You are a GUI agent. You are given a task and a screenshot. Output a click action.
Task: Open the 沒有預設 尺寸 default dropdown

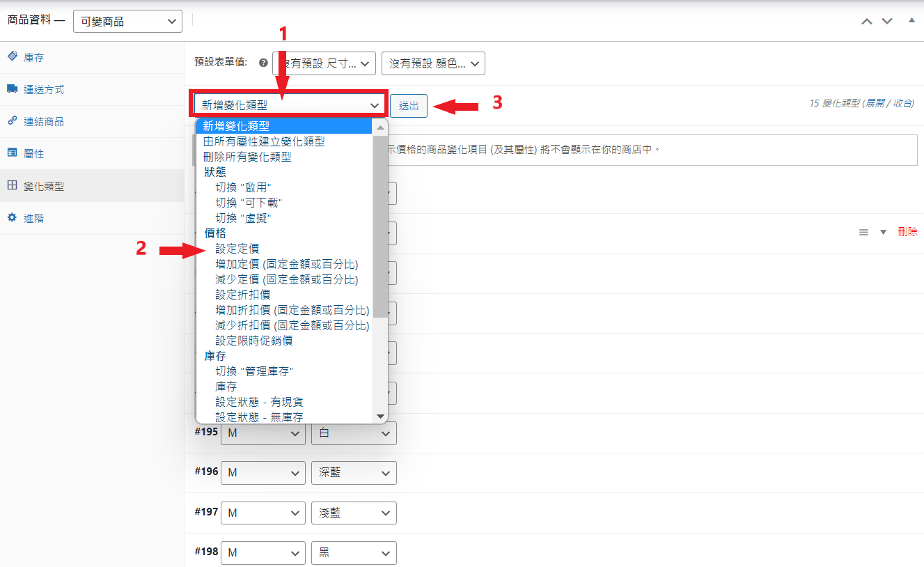tap(324, 63)
